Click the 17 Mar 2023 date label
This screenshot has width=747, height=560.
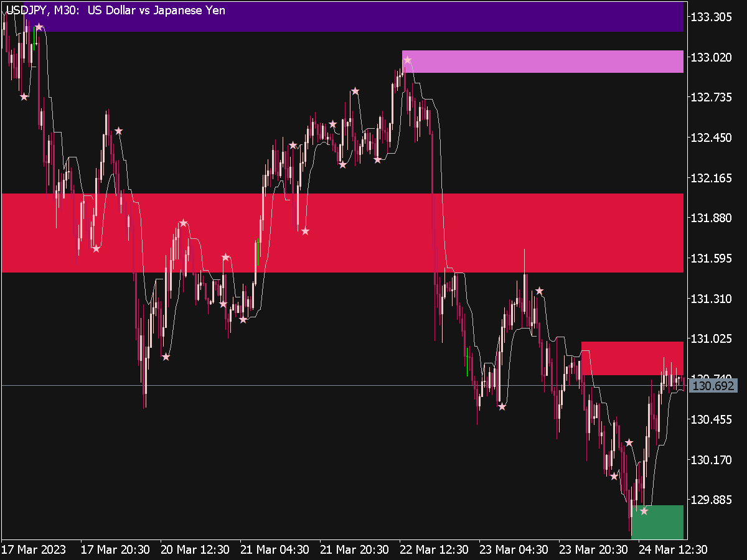point(34,550)
